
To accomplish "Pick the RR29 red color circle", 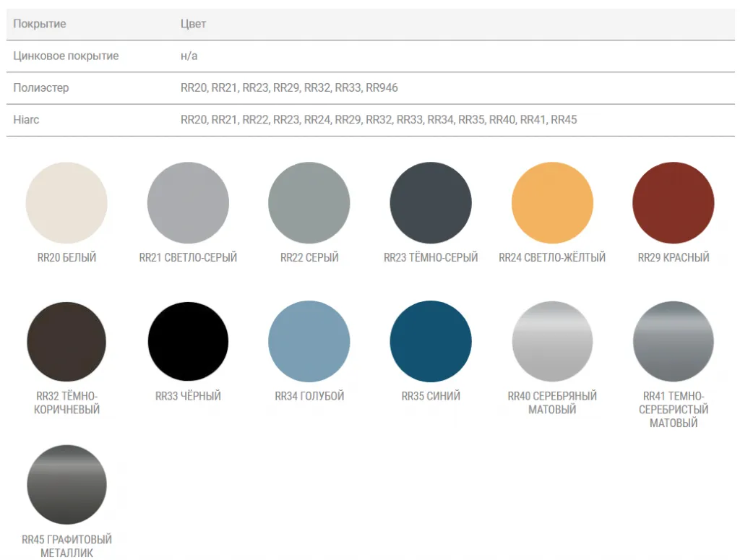I will [x=674, y=203].
